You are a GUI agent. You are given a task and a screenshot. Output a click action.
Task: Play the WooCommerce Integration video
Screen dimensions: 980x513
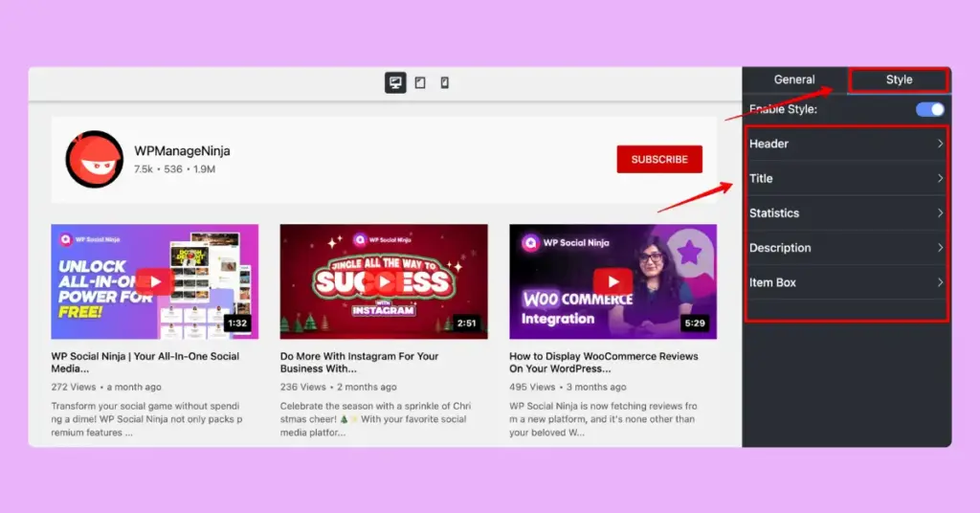tap(612, 281)
